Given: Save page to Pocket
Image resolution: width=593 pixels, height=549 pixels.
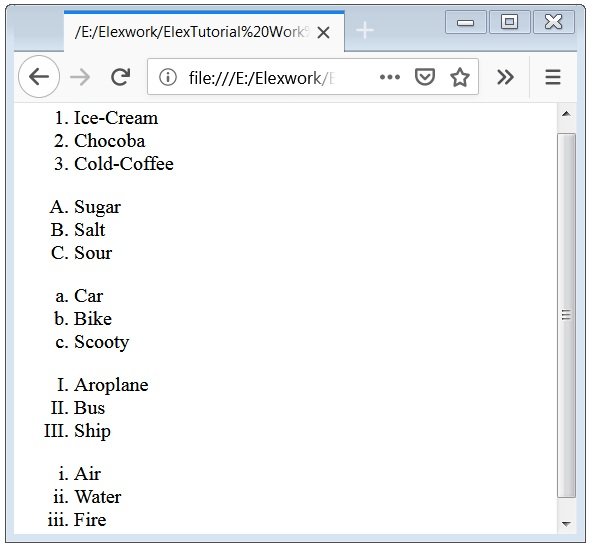Looking at the screenshot, I should click(x=425, y=77).
